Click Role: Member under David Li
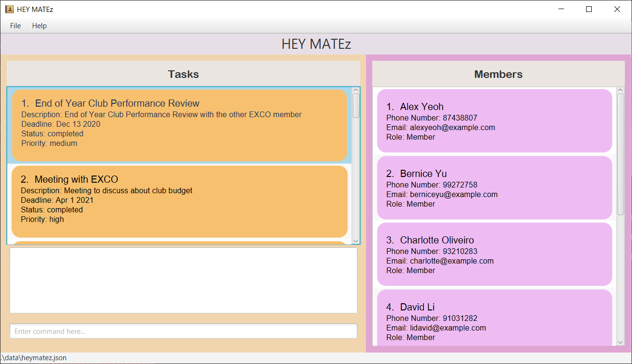The height and width of the screenshot is (364, 632). pos(410,337)
